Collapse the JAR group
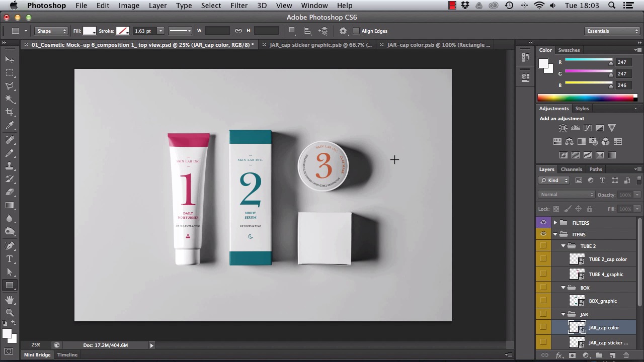 coord(563,315)
